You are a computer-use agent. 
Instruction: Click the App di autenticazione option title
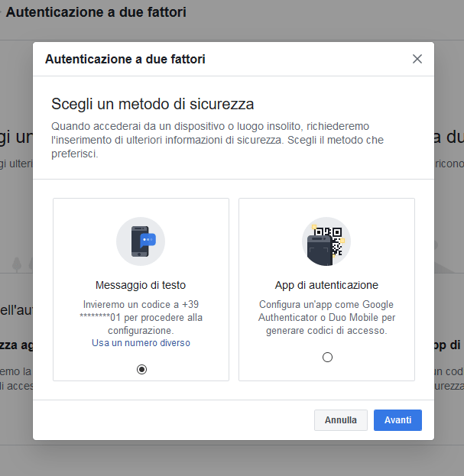pos(326,285)
